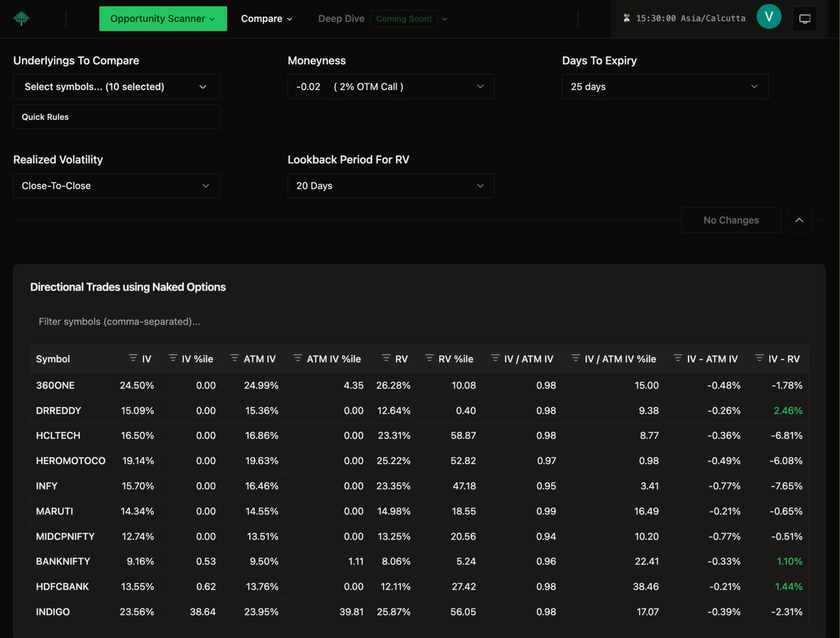Open the Underlyings symbols selector dropdown

point(116,87)
